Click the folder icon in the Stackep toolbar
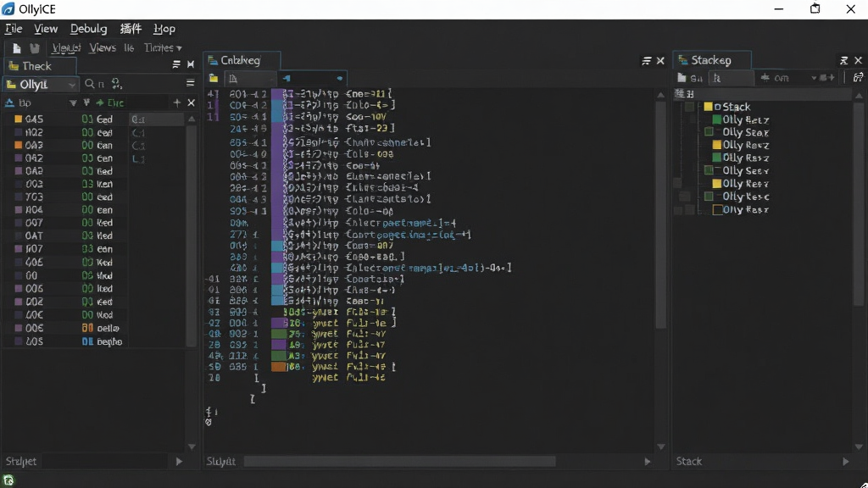 (x=682, y=78)
